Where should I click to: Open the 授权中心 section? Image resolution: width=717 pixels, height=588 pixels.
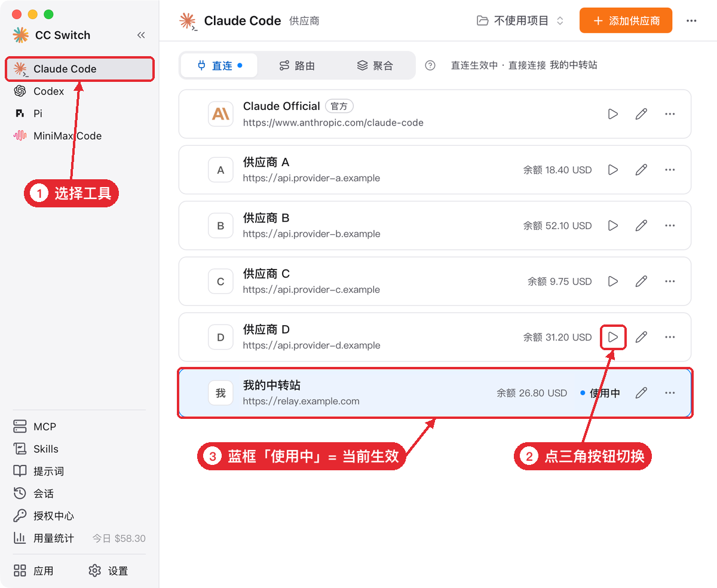(x=80, y=516)
